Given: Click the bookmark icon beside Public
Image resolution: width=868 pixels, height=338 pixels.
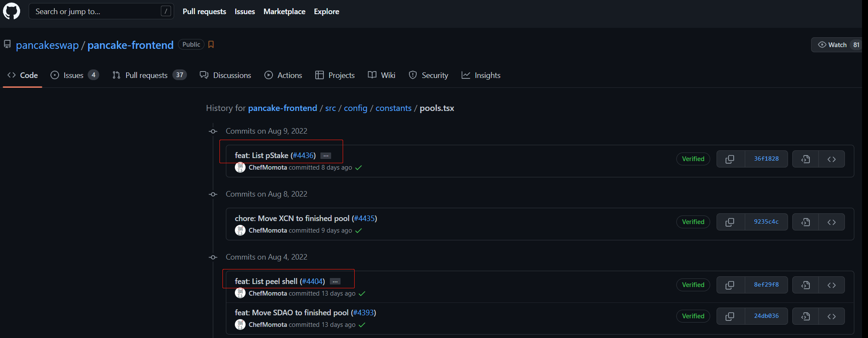Looking at the screenshot, I should click(x=211, y=45).
